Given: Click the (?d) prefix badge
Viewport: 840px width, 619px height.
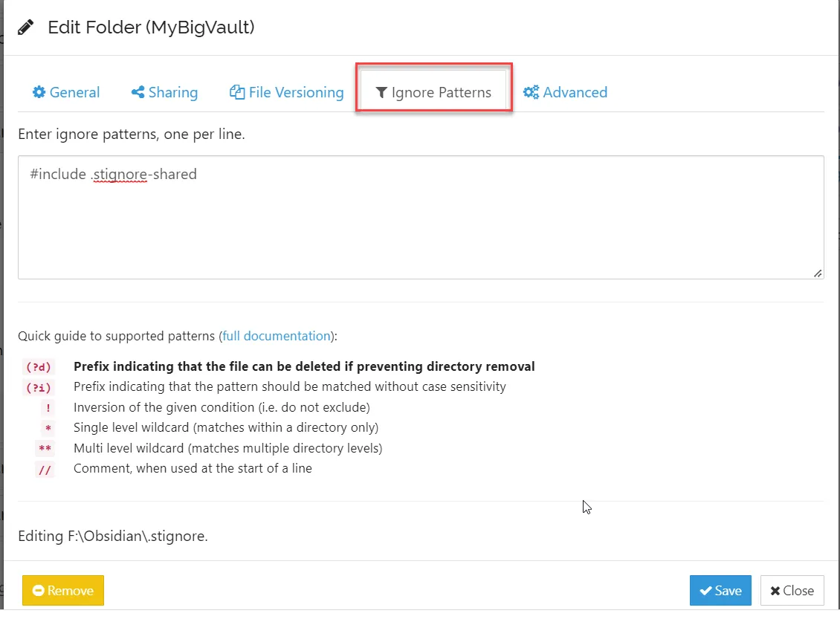Looking at the screenshot, I should tap(39, 367).
